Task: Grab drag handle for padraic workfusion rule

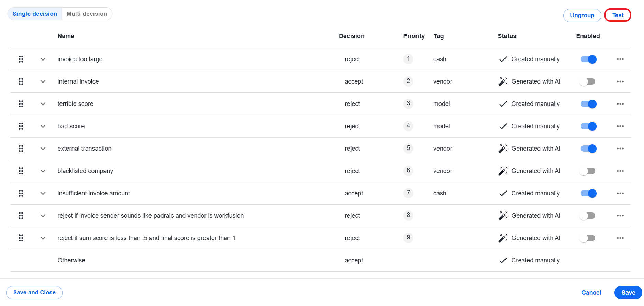Action: (21, 216)
